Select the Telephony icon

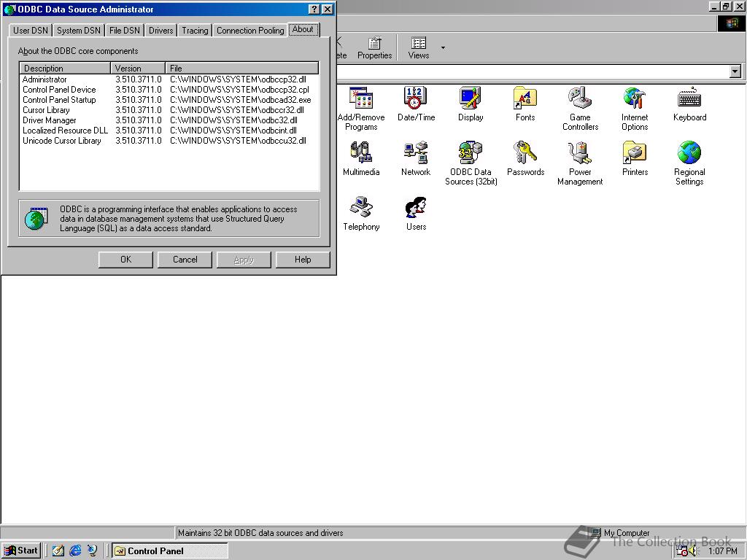pyautogui.click(x=361, y=213)
